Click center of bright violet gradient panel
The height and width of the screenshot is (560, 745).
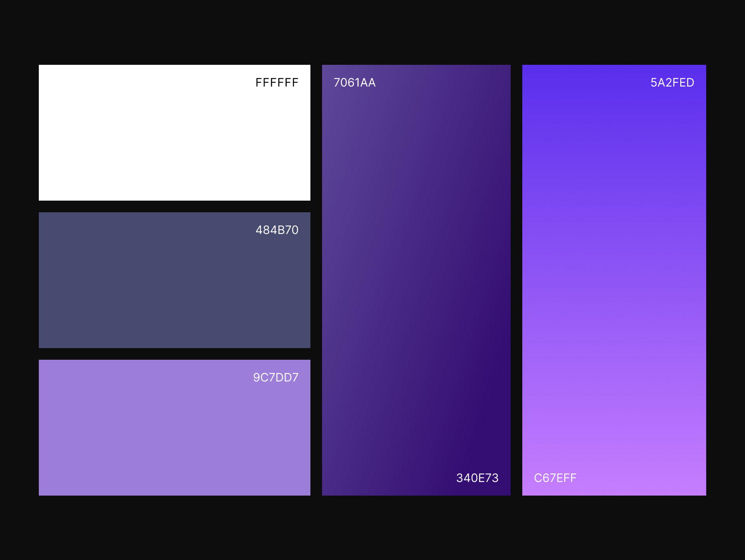[614, 280]
